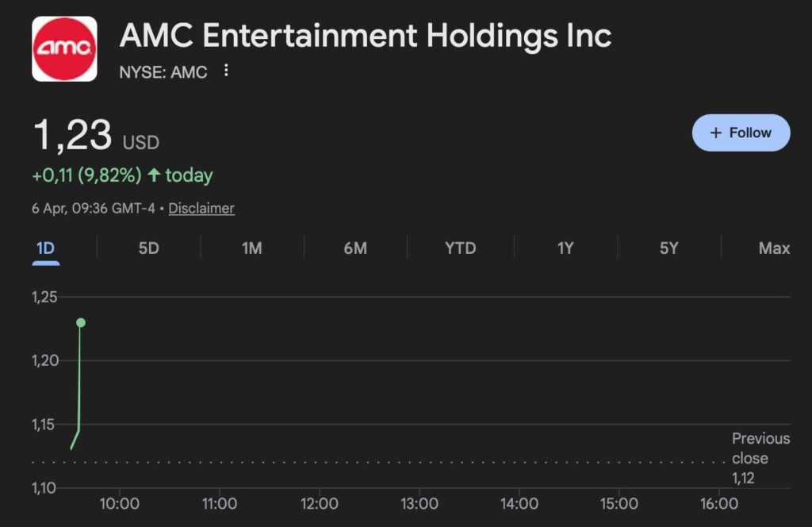
Task: Click the AMC Entertainment Holdings Inc title
Action: [x=366, y=36]
